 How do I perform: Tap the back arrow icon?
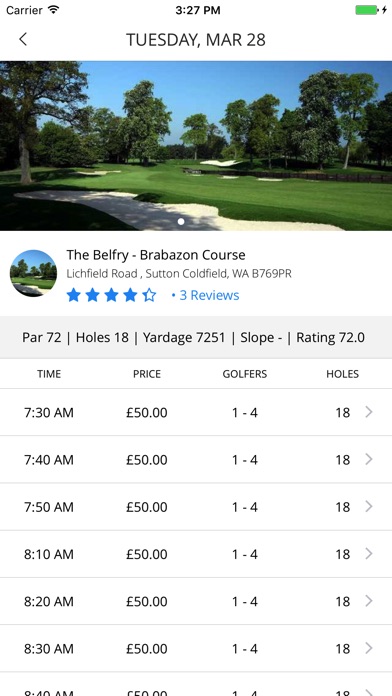(x=23, y=39)
